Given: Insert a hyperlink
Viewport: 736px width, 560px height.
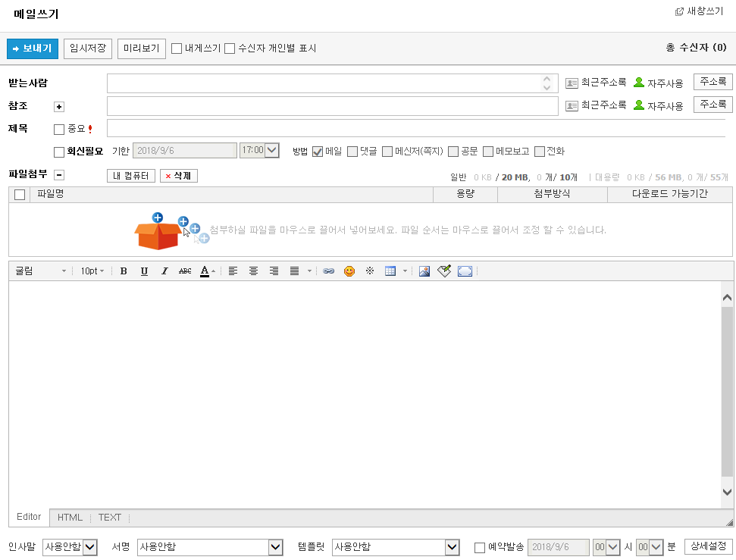Looking at the screenshot, I should click(x=328, y=271).
